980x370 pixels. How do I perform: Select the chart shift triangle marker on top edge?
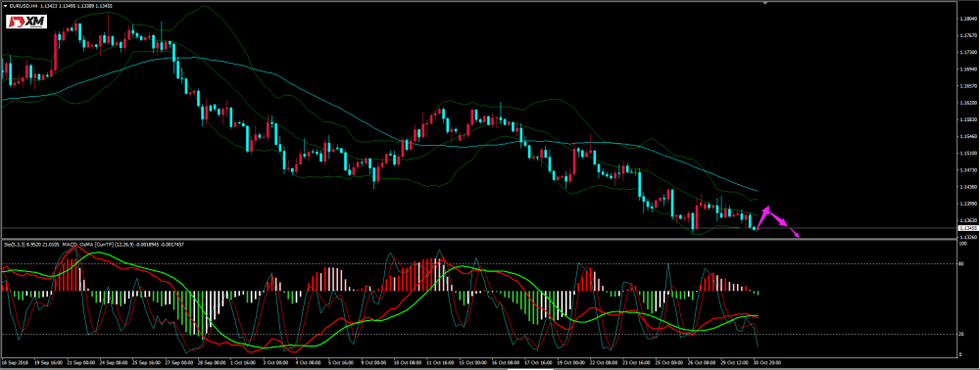click(765, 3)
